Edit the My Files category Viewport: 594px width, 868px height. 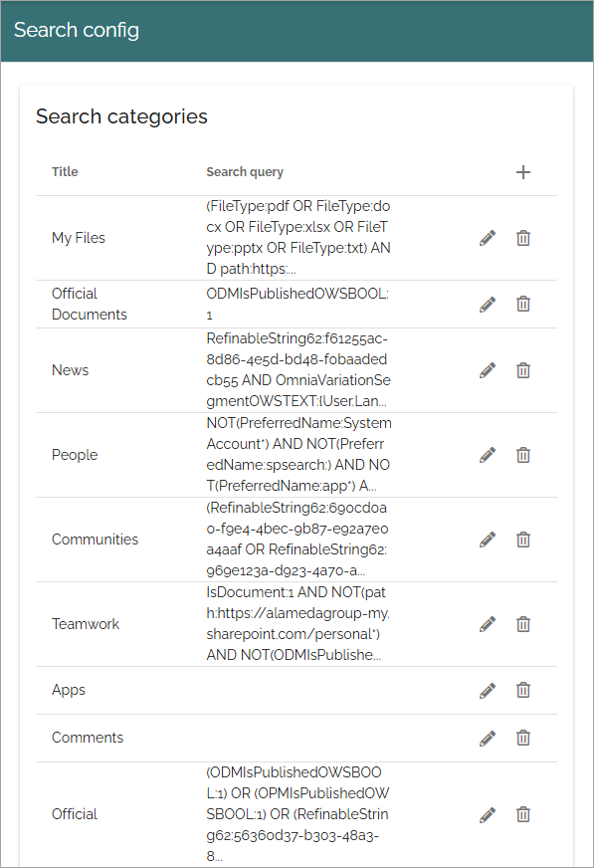(x=488, y=238)
